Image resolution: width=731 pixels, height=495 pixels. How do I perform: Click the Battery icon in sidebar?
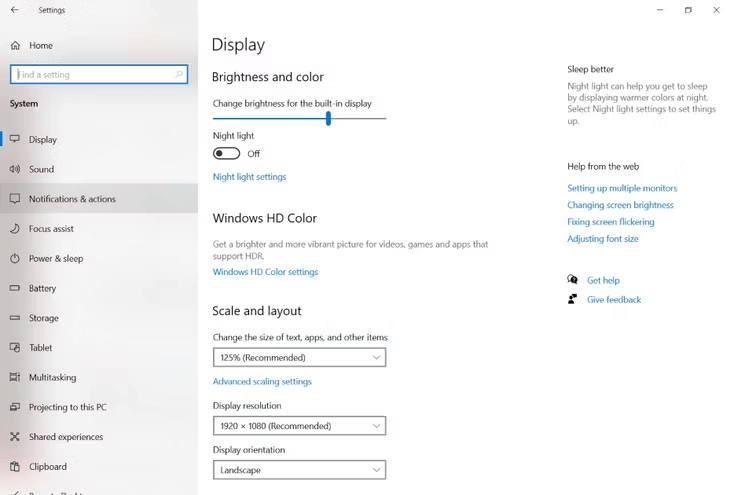tap(15, 288)
